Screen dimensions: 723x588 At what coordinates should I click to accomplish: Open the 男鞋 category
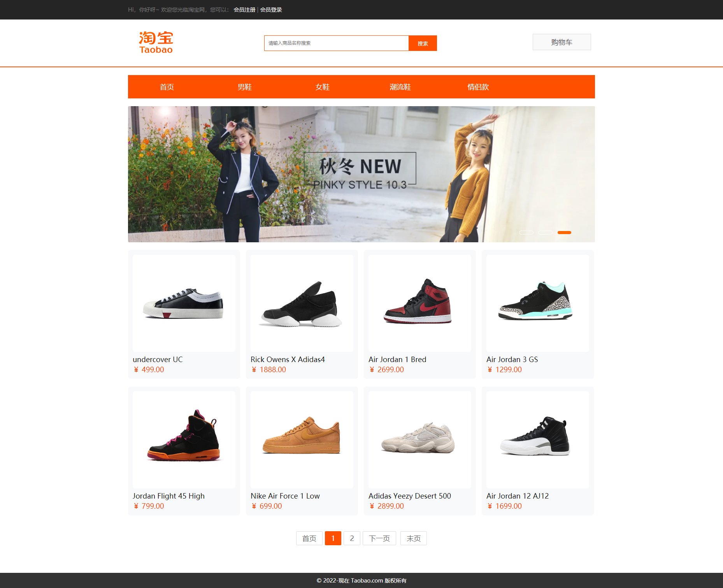(245, 87)
